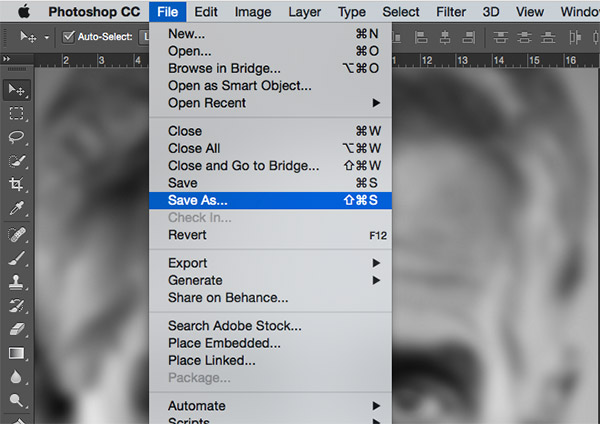Choose the Gradient tool
This screenshot has width=600, height=424.
click(x=17, y=353)
